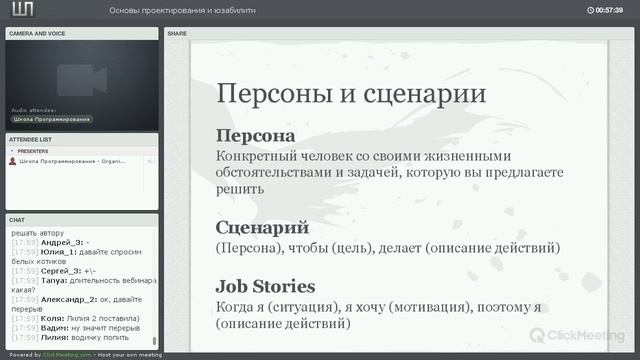Click the Camera and Voice panel header

click(82, 33)
